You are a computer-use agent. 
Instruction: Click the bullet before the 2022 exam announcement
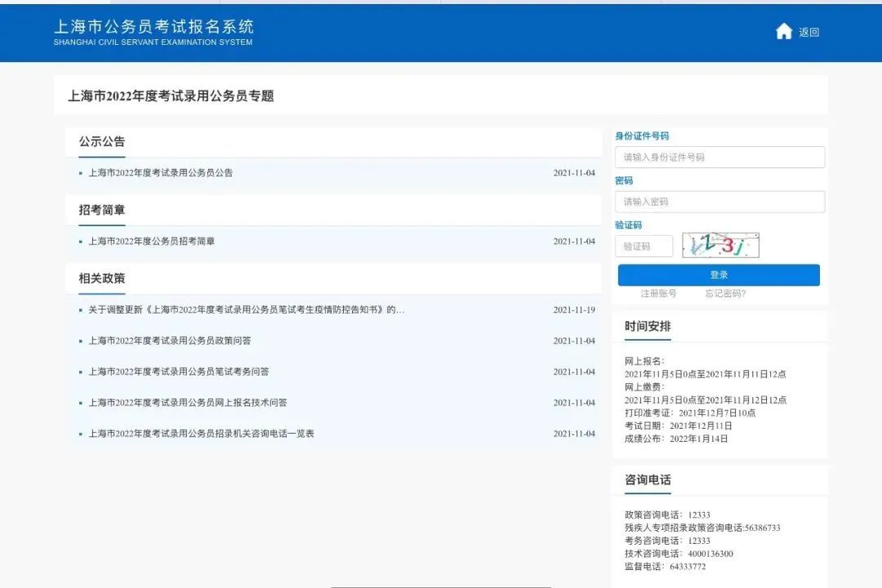tap(80, 172)
